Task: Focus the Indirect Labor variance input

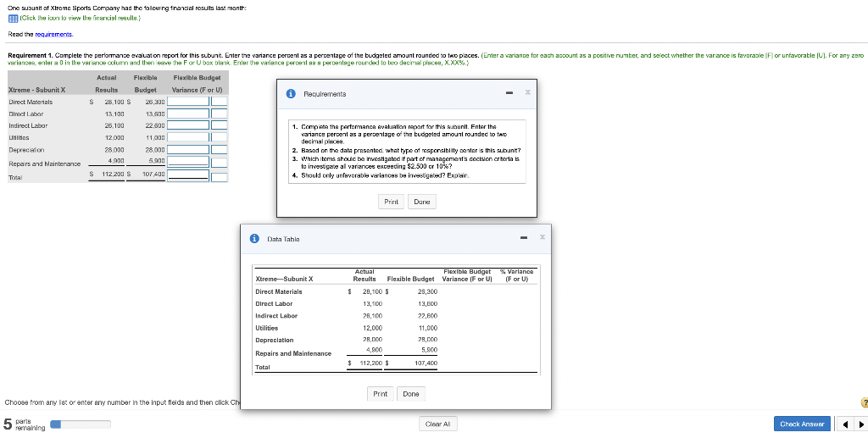Action: pyautogui.click(x=188, y=125)
